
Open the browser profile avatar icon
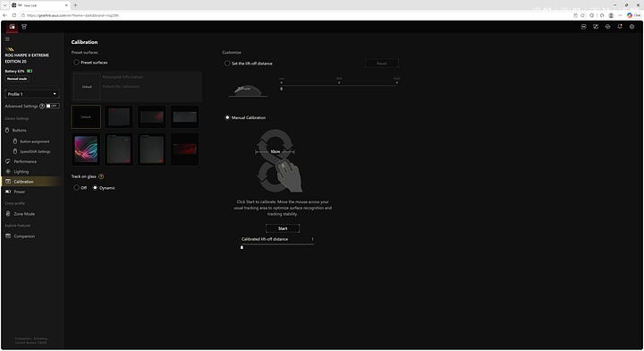(x=611, y=15)
